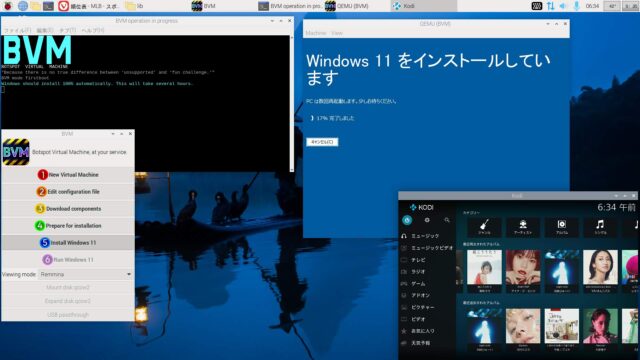Switch to the lib folder taskbar entry
The width and height of the screenshot is (640, 360).
(x=155, y=6)
